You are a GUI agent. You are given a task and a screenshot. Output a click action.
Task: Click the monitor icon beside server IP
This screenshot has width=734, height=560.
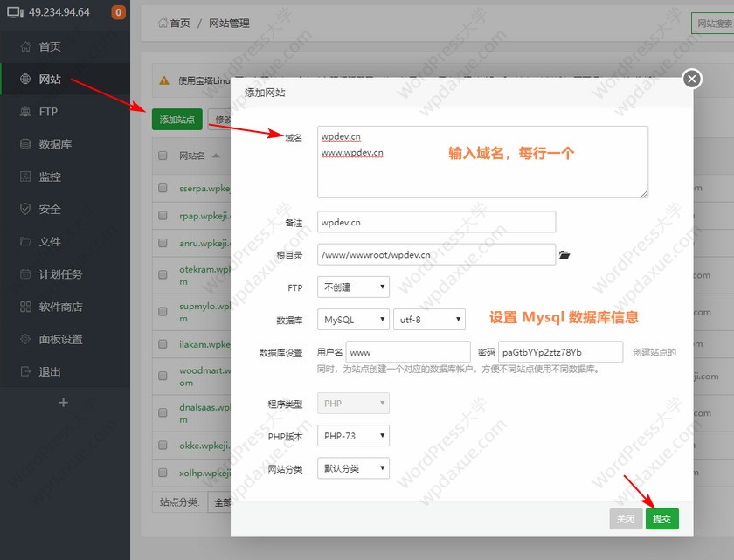15,13
